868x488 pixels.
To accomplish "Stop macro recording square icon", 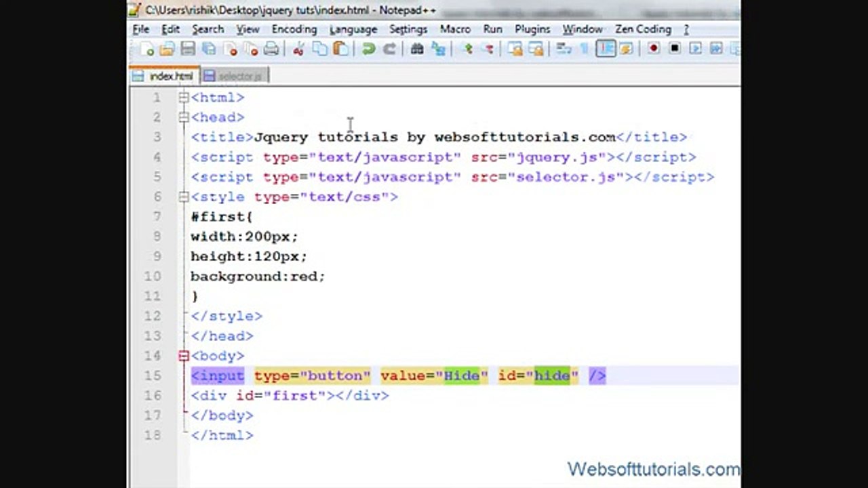I will (x=675, y=49).
